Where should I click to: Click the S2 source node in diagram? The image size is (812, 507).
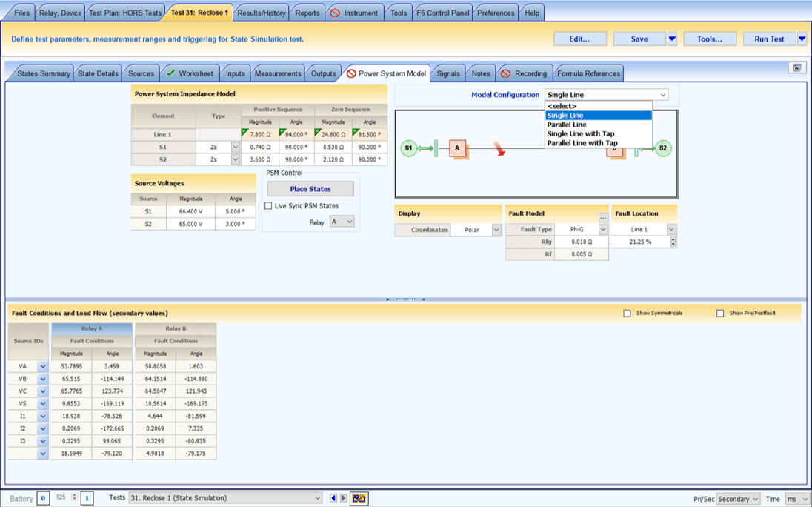point(663,148)
